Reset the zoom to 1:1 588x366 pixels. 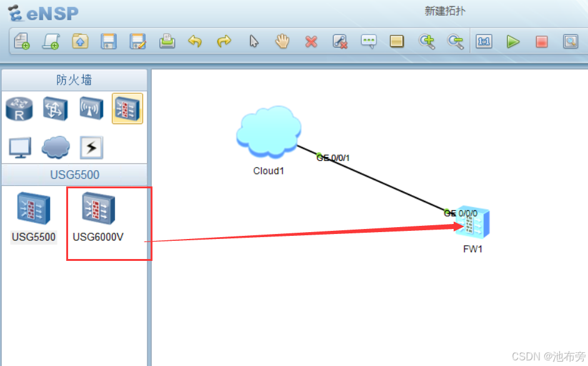click(484, 41)
